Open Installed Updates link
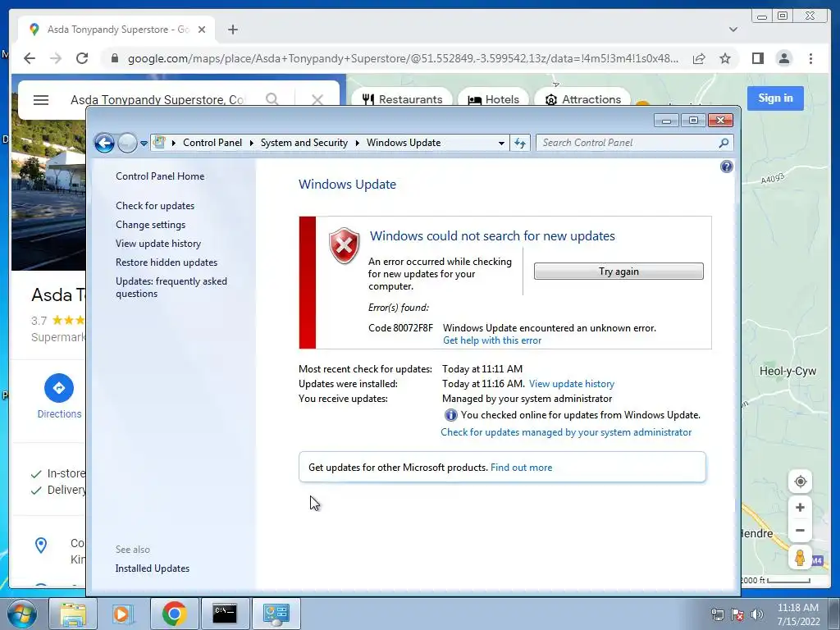Viewport: 840px width, 630px height. pyautogui.click(x=152, y=568)
